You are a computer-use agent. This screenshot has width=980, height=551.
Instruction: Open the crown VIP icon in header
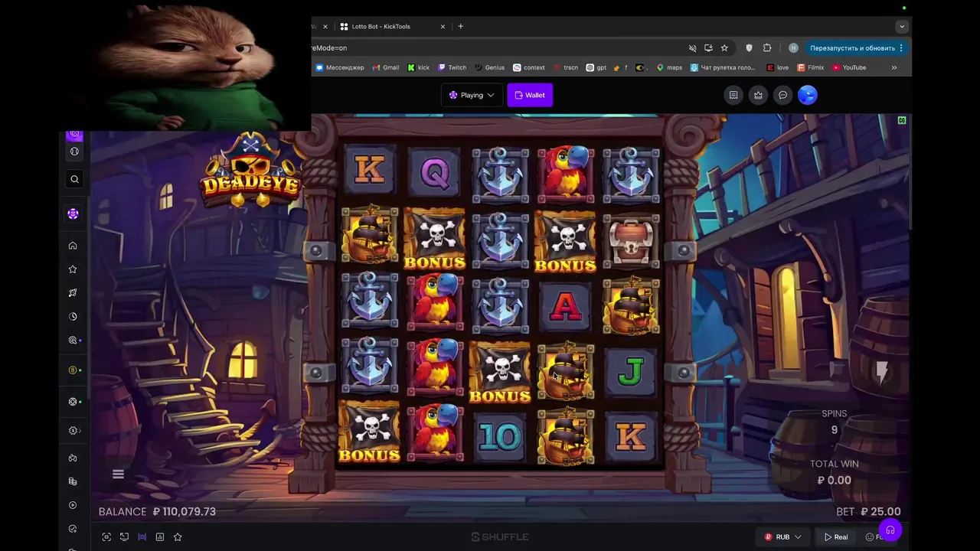(758, 95)
